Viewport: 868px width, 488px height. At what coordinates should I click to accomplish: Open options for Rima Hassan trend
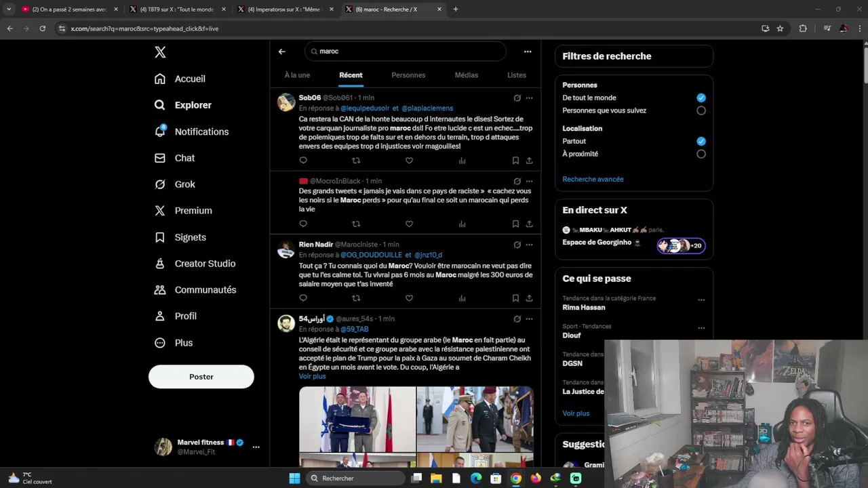701,300
